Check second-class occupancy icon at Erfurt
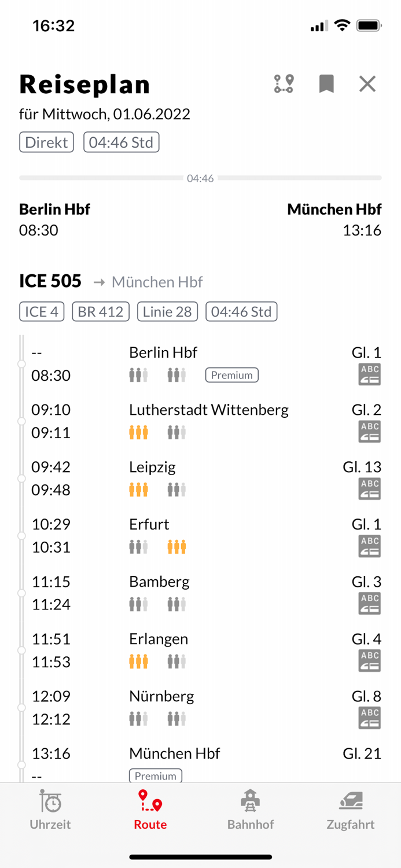The image size is (401, 868). (176, 546)
